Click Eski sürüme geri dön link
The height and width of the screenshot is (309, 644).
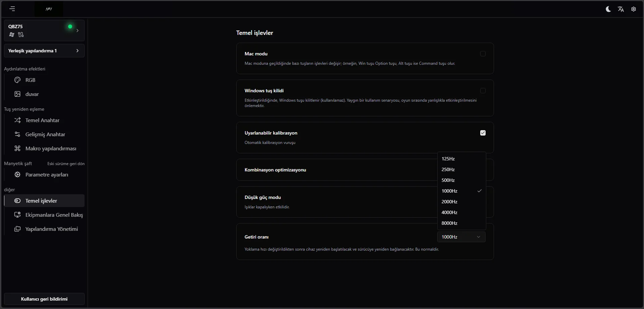click(66, 164)
